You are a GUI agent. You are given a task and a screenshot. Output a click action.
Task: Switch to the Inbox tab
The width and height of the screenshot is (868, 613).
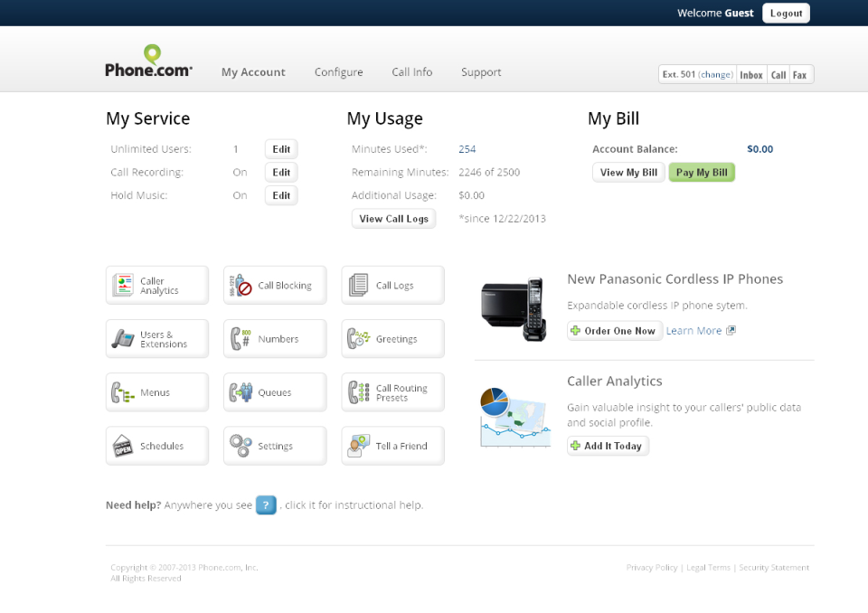click(750, 74)
